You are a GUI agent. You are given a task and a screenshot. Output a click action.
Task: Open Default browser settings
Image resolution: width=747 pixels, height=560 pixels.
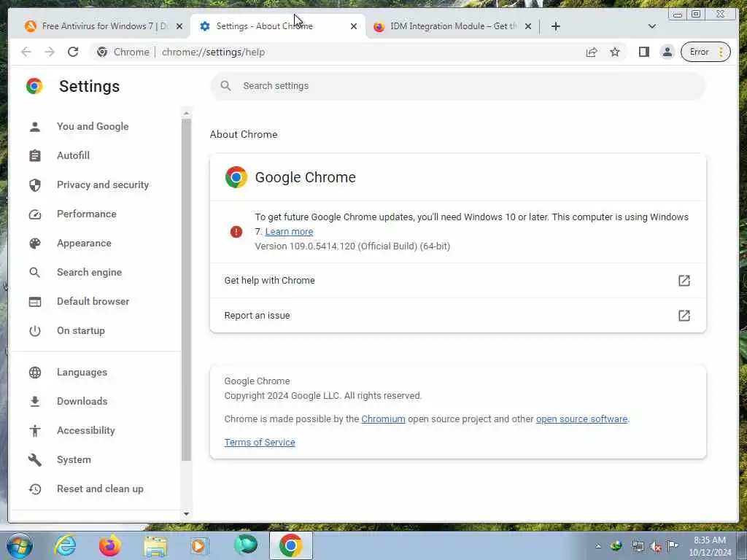[93, 301]
